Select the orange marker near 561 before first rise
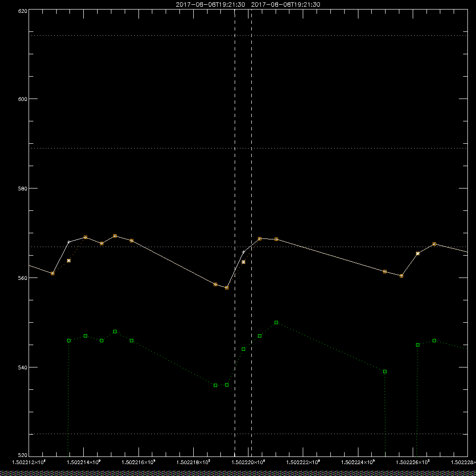Viewport: 476px width, 476px height. pyautogui.click(x=52, y=274)
